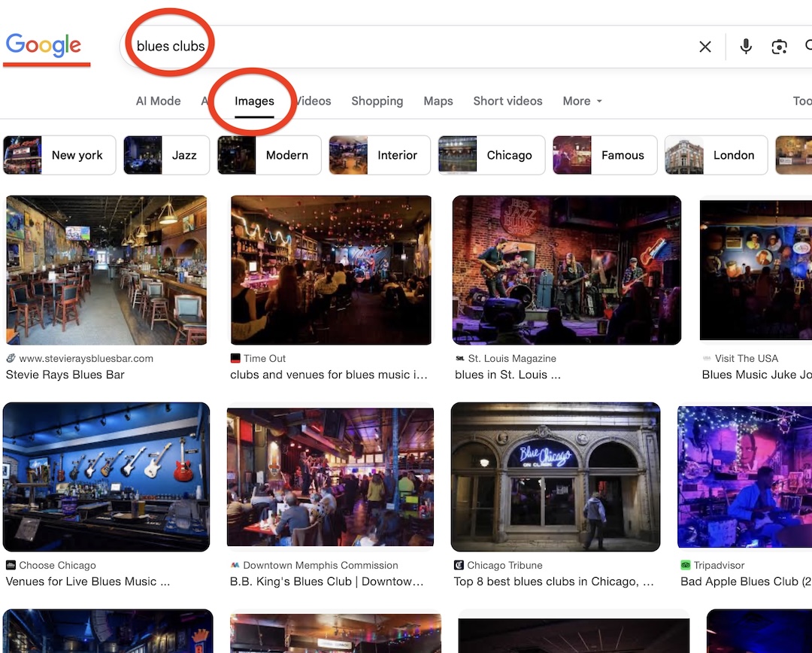Expand the More dropdown menu
The height and width of the screenshot is (653, 812).
pos(583,101)
